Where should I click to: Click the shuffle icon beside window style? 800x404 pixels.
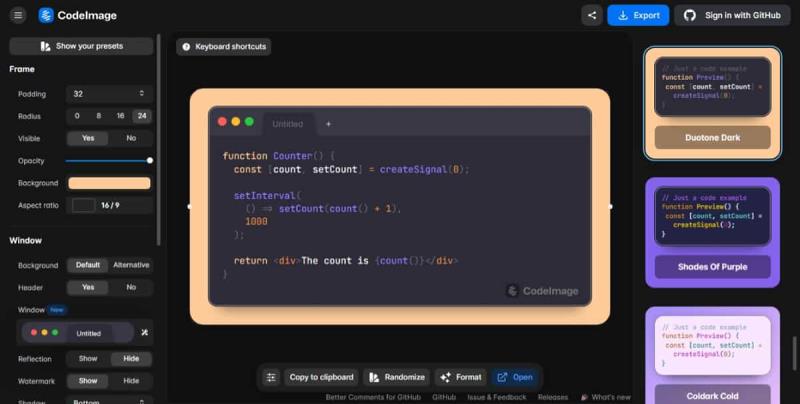144,333
